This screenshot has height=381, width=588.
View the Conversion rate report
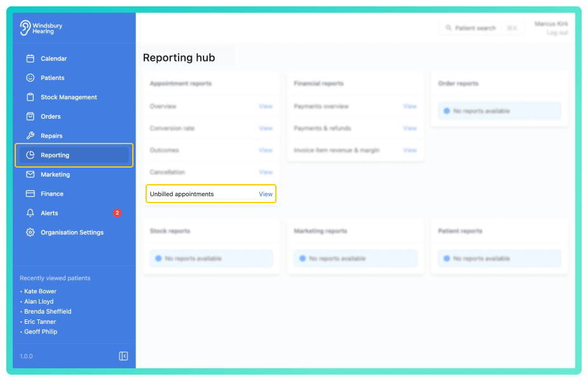coord(266,128)
